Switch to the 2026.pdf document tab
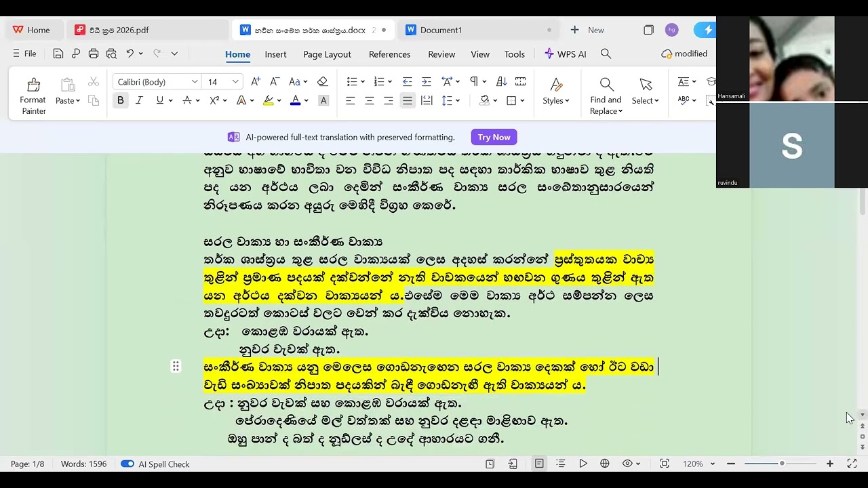868x488 pixels. [148, 30]
